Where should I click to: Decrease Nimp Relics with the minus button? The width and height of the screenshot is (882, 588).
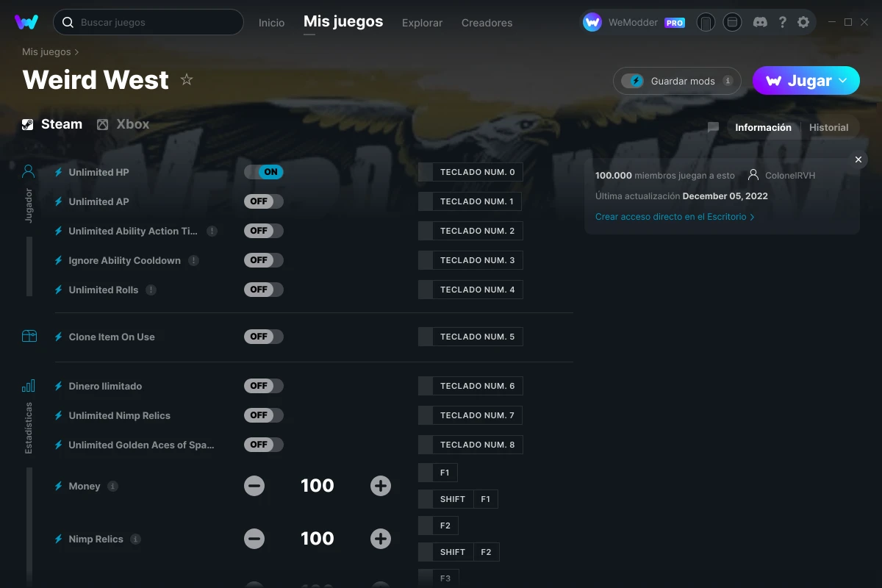pyautogui.click(x=254, y=539)
